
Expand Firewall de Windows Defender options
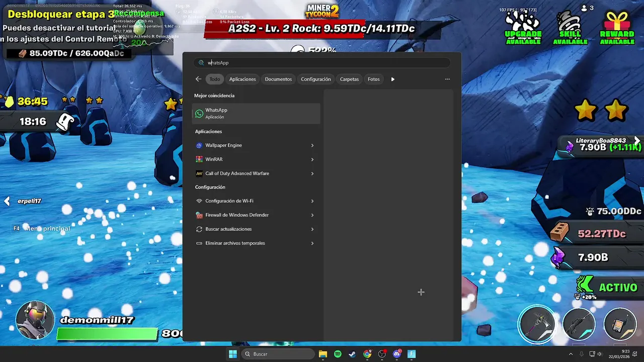[312, 215]
